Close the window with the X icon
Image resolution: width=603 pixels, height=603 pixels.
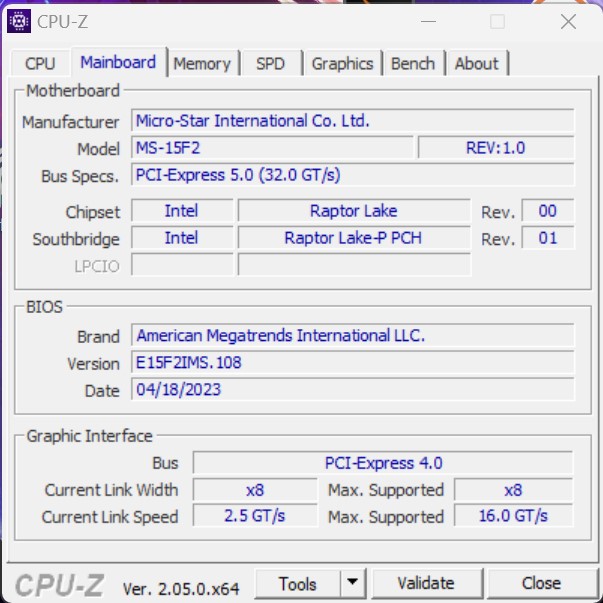[x=568, y=21]
